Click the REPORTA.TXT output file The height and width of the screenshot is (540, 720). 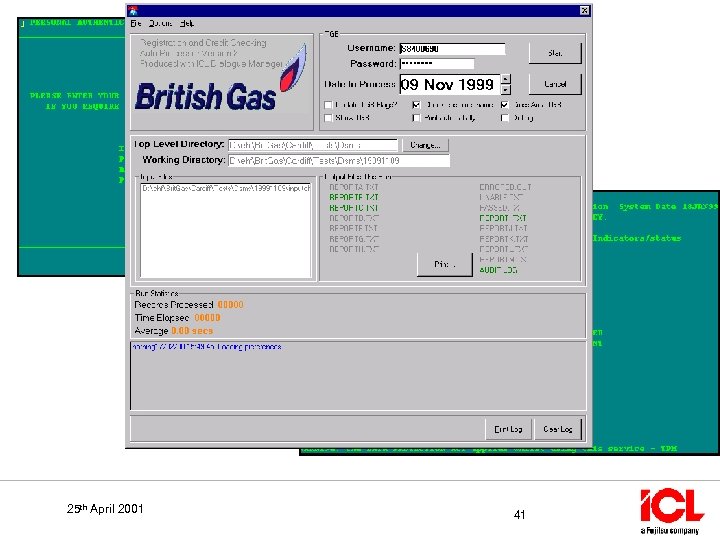[354, 187]
